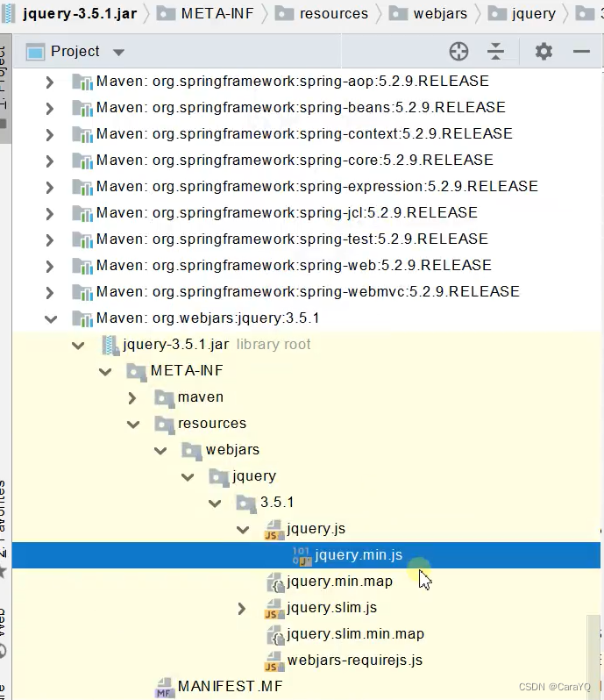Viewport: 604px width, 700px height.
Task: Hide the Project panel with minus icon
Action: 581,52
